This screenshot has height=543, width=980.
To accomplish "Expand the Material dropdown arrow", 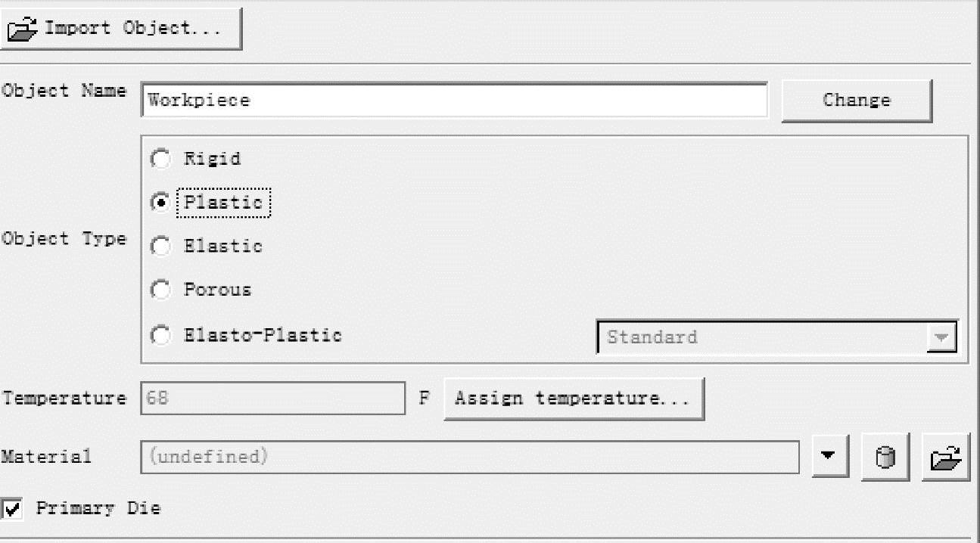I will tap(830, 457).
